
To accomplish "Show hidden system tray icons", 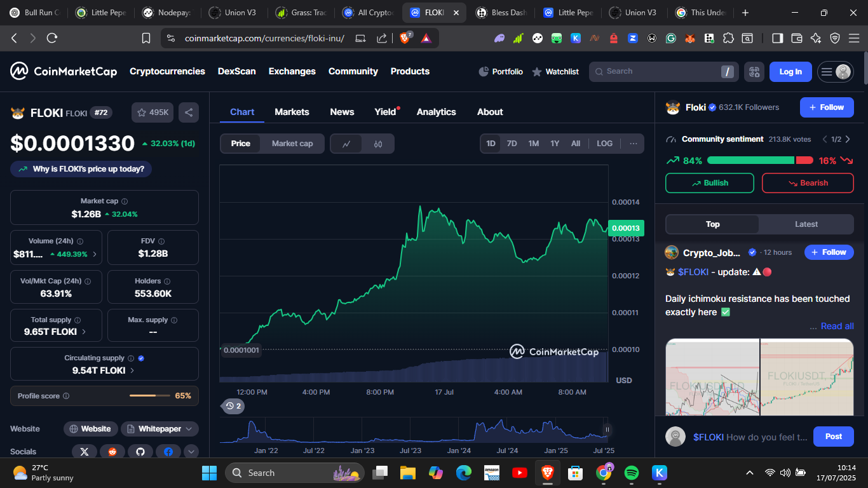I will coord(750,473).
